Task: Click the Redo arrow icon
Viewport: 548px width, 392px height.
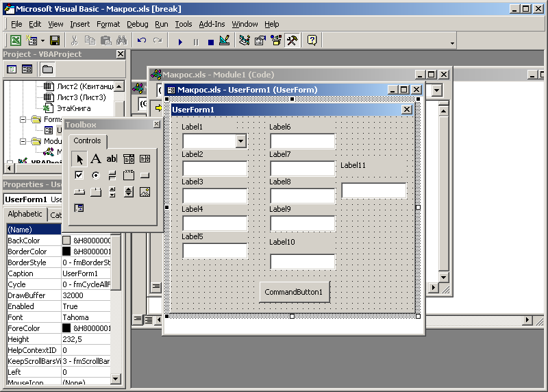Action: tap(158, 40)
